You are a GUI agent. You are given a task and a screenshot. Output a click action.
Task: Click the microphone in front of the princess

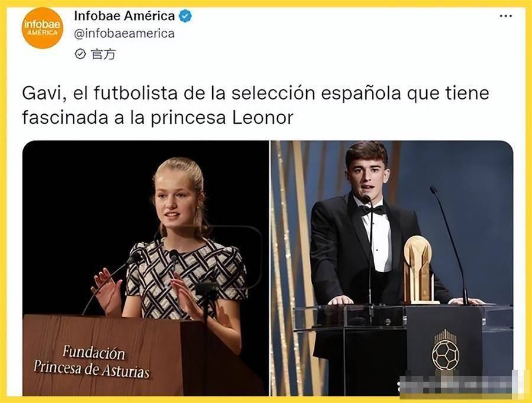(174, 258)
